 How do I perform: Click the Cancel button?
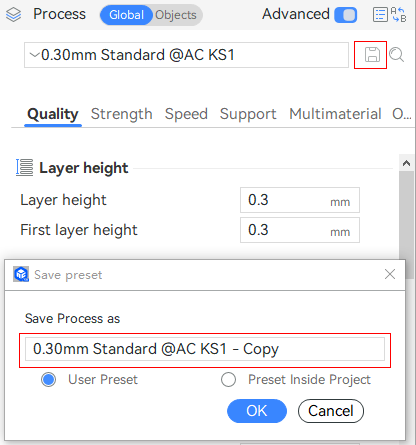tap(331, 411)
